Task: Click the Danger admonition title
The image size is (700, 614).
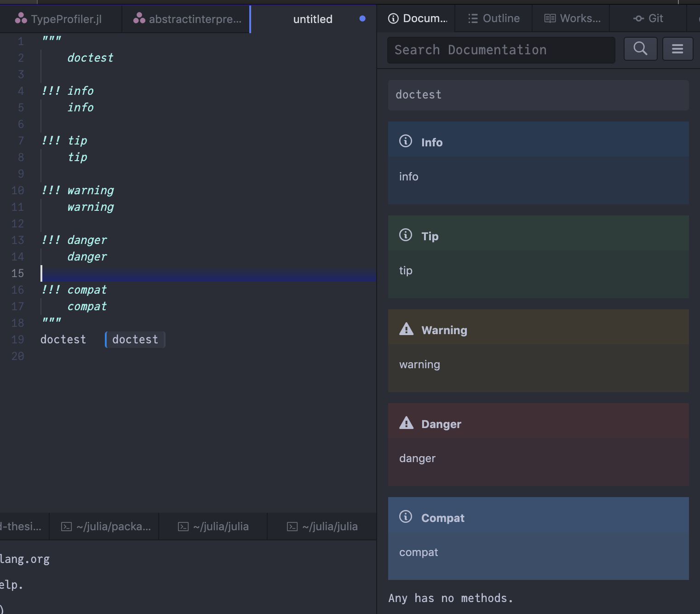Action: pos(441,424)
